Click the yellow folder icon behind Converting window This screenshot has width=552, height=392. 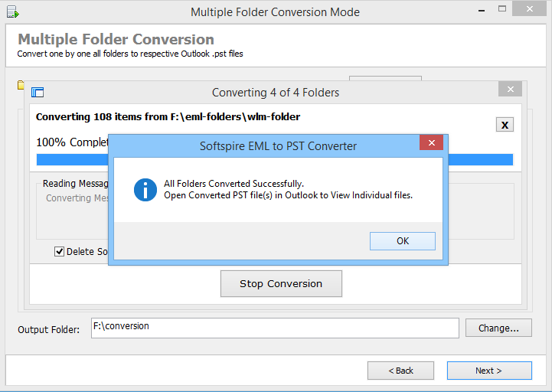(21, 85)
